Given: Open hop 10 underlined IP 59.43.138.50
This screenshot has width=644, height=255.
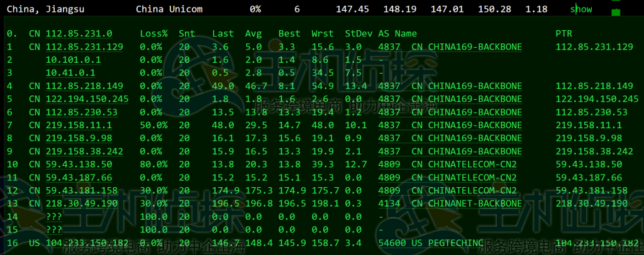Looking at the screenshot, I should [x=79, y=165].
